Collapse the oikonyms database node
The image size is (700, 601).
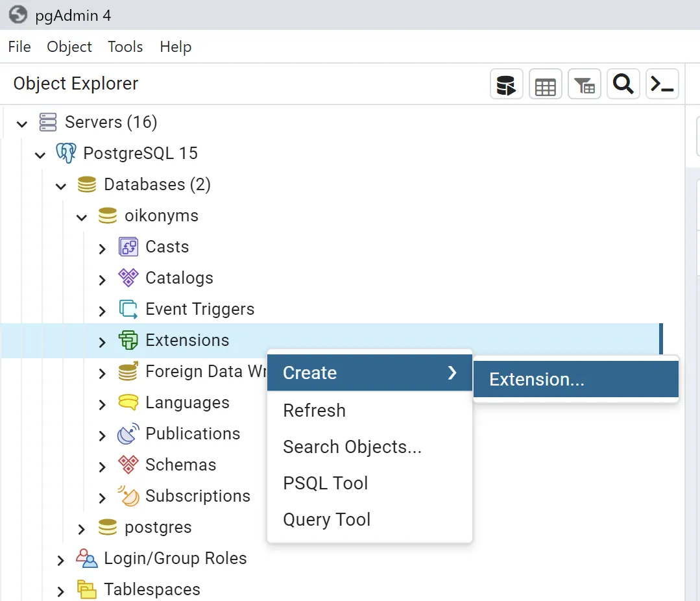[x=82, y=216]
